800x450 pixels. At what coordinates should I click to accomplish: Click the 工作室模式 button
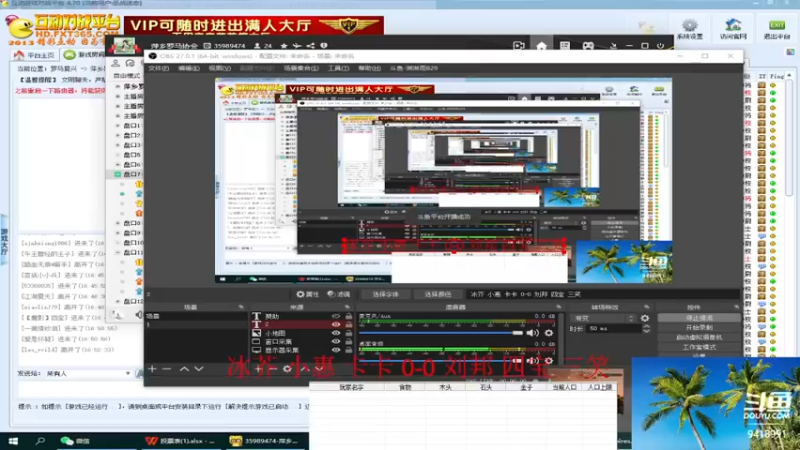coord(698,346)
